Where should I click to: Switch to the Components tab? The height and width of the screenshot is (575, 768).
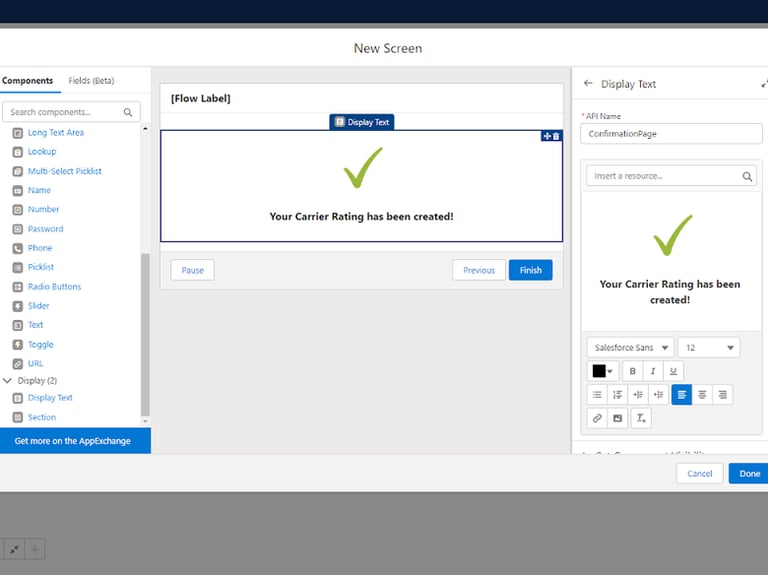pyautogui.click(x=27, y=81)
